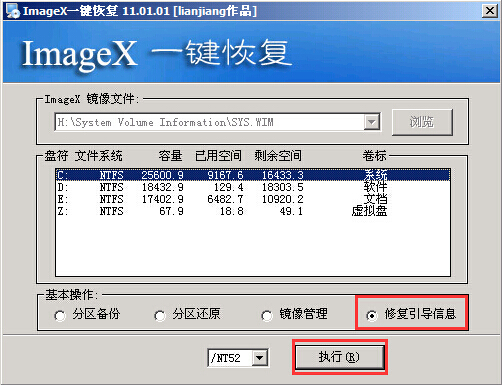Image resolution: width=502 pixels, height=385 pixels.
Task: Select the 分区还原 radio button
Action: 160,315
